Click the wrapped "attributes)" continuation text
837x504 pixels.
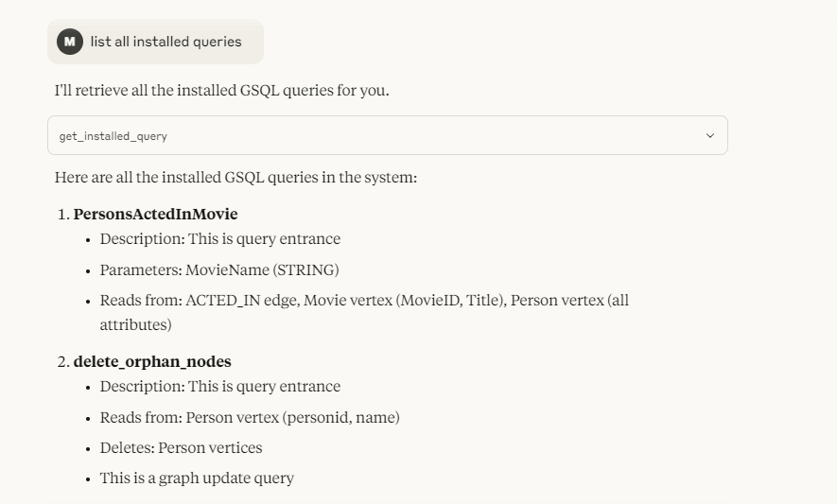tap(135, 324)
